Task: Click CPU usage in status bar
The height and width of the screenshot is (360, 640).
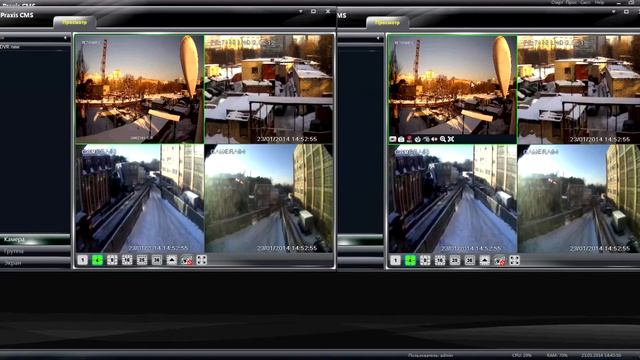Action: click(x=521, y=356)
